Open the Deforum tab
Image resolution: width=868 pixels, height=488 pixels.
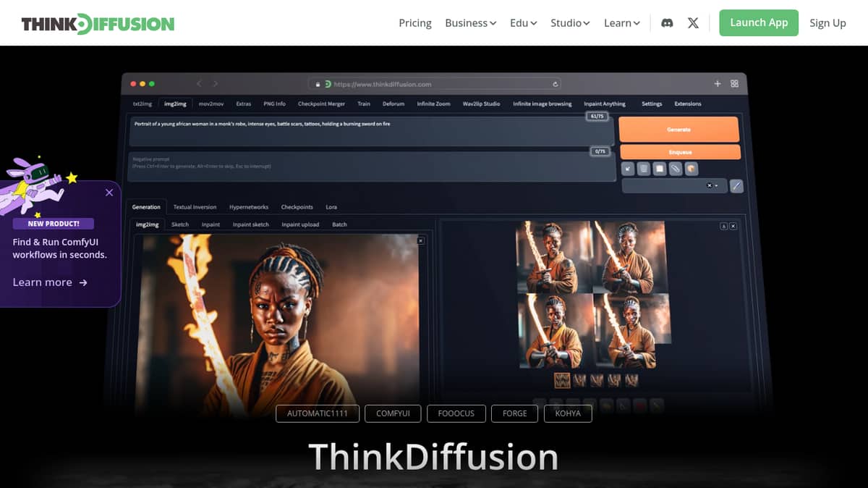[x=393, y=104]
